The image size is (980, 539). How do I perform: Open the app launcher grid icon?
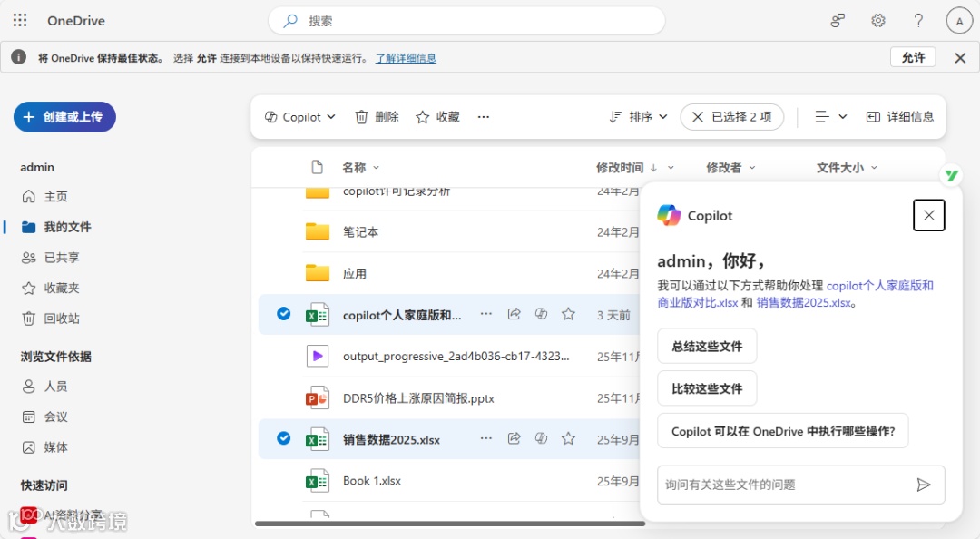(x=20, y=20)
